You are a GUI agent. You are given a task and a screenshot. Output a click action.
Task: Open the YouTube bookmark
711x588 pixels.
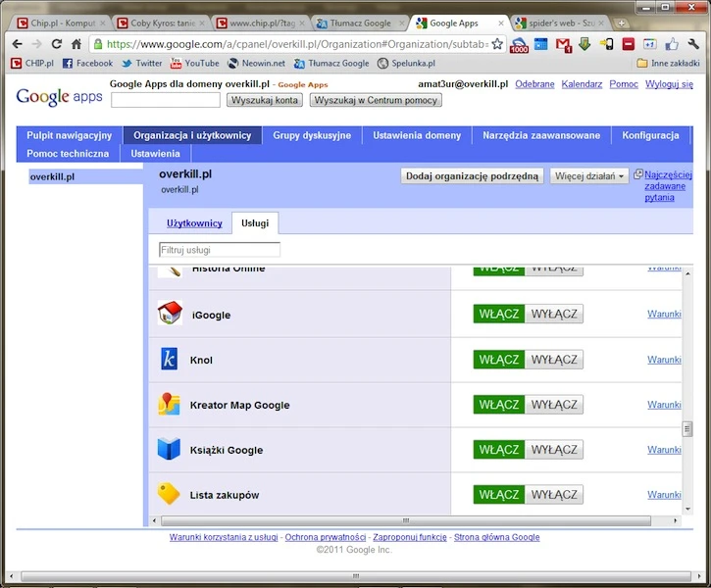(194, 64)
